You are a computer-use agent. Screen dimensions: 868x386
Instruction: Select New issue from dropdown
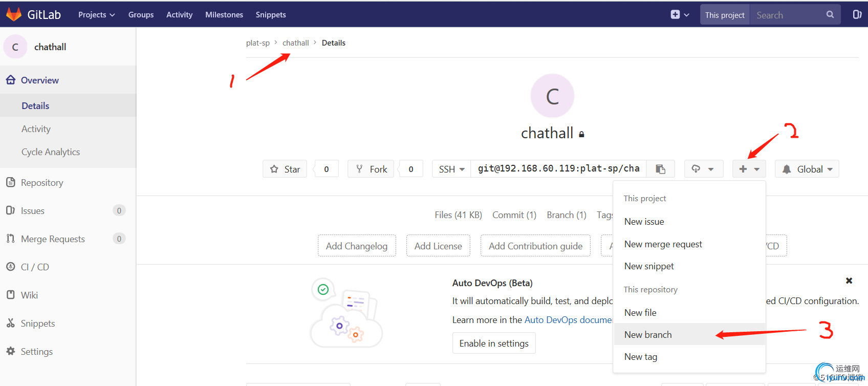[x=689, y=222]
